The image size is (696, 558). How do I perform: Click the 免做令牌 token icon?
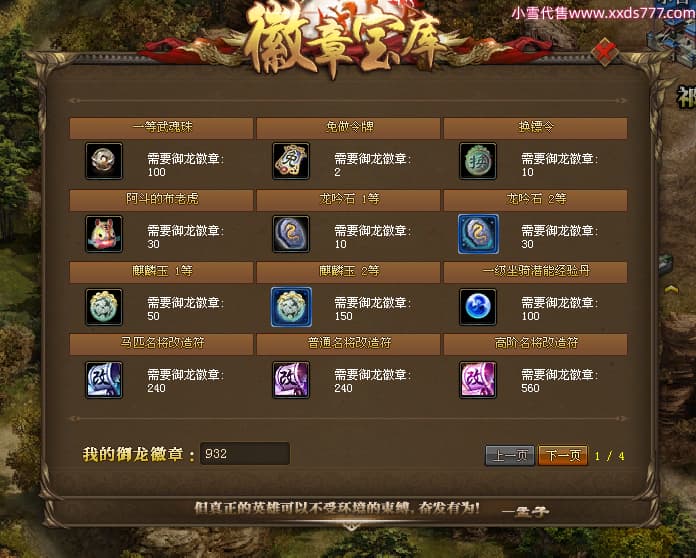pyautogui.click(x=291, y=161)
